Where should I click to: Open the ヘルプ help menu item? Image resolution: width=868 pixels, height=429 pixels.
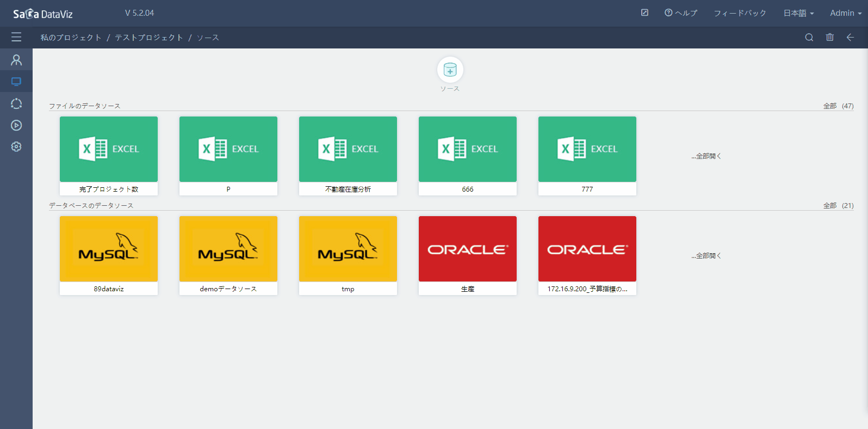tap(681, 13)
